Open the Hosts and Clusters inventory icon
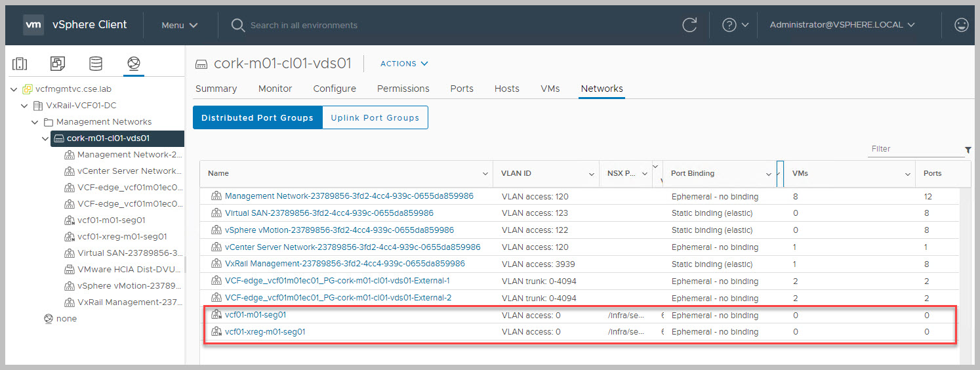Viewport: 980px width, 370px height. [x=20, y=64]
